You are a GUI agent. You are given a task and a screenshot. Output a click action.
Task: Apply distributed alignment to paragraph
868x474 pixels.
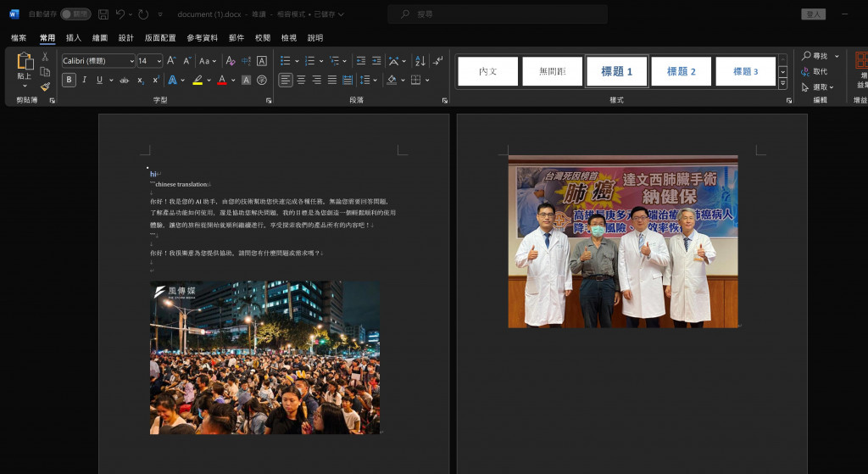pos(348,81)
